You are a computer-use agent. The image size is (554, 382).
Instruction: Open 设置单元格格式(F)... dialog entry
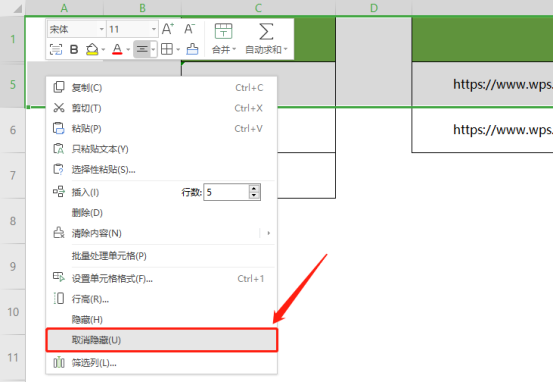coord(161,279)
